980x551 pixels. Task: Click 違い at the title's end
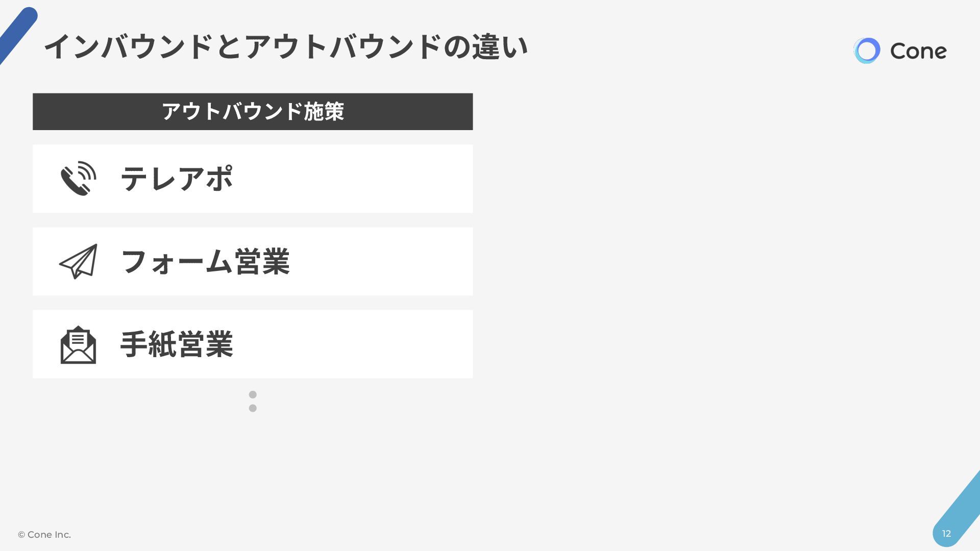pyautogui.click(x=500, y=47)
